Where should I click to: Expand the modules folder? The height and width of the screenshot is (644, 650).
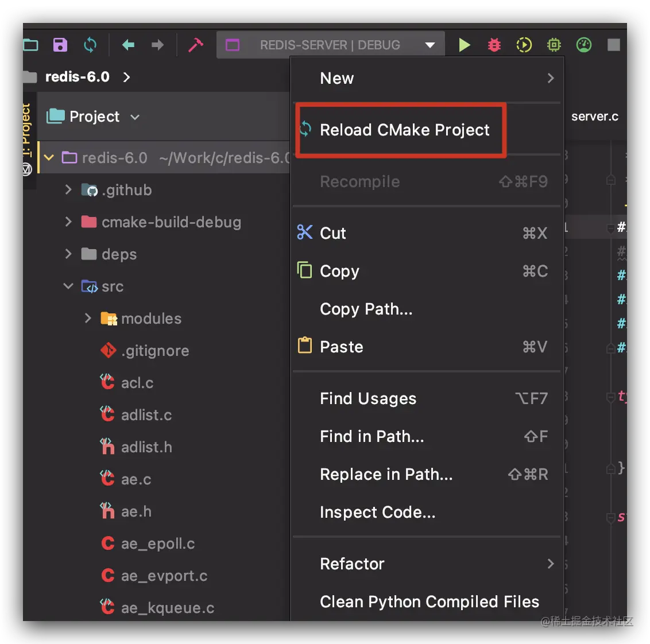tap(88, 319)
